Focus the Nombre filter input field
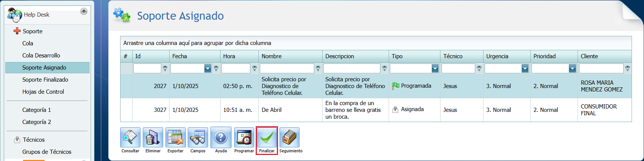 [x=287, y=68]
